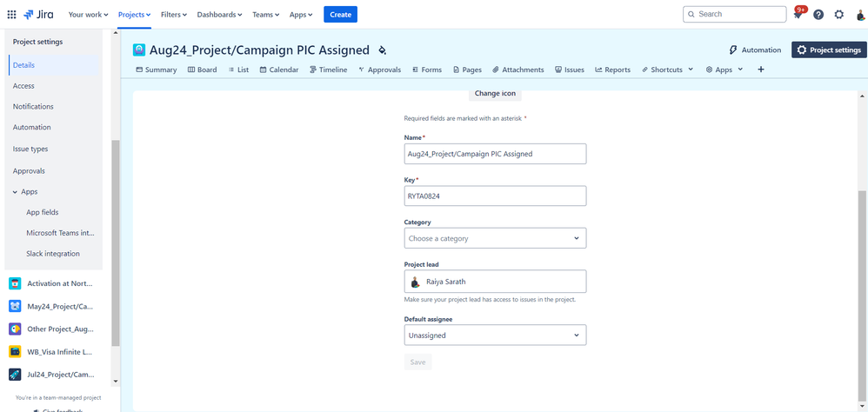Open the Pages tab
The height and width of the screenshot is (412, 868).
[467, 70]
